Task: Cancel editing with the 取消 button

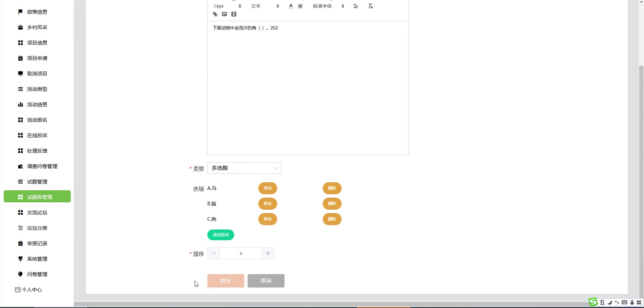Action: pyautogui.click(x=266, y=281)
